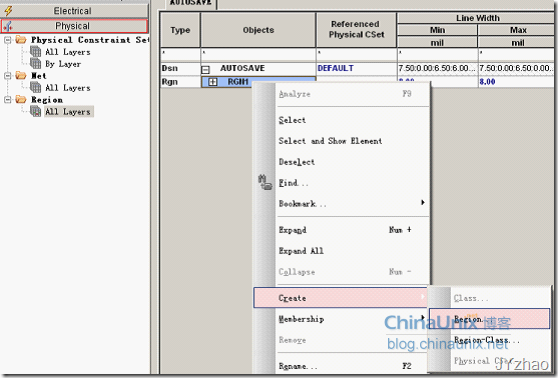This screenshot has height=378, width=558.
Task: Click the DEFAULT cell for AUTOSAVE
Action: click(357, 68)
